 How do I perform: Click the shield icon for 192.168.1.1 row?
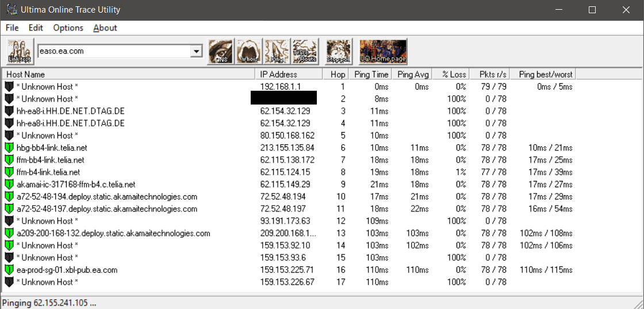(x=9, y=87)
